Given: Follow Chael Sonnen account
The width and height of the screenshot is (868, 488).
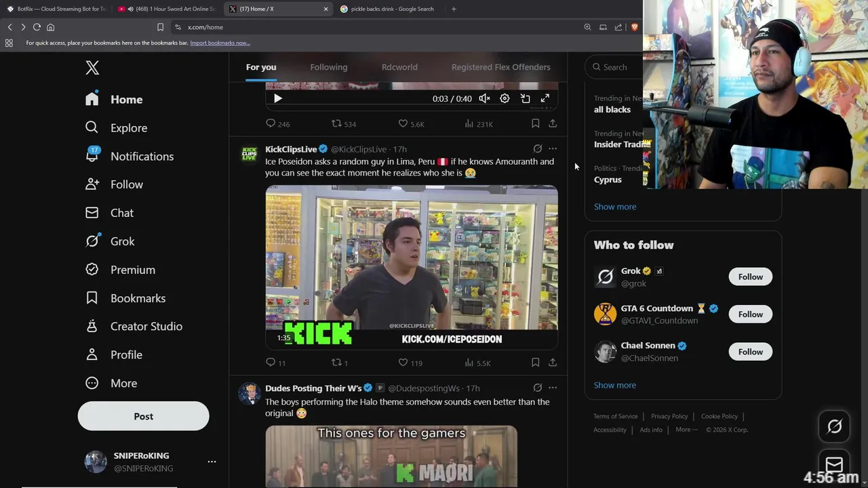Looking at the screenshot, I should coord(751,352).
